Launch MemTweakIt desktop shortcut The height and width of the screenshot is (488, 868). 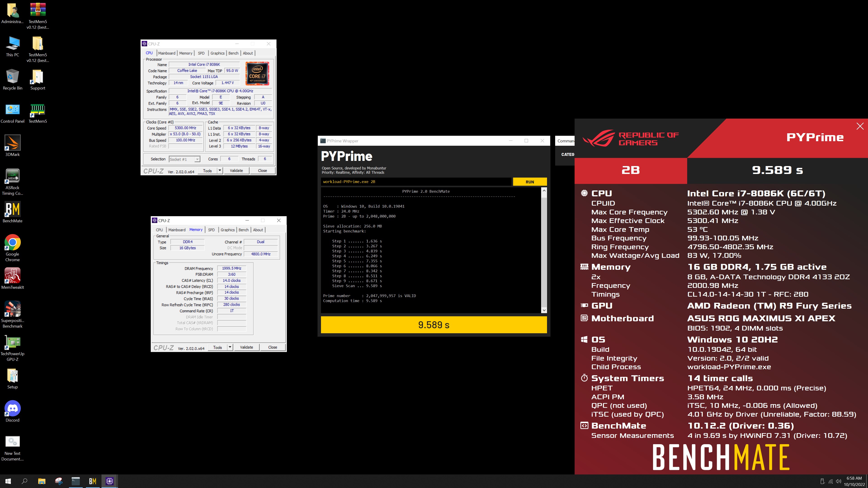[x=12, y=279]
